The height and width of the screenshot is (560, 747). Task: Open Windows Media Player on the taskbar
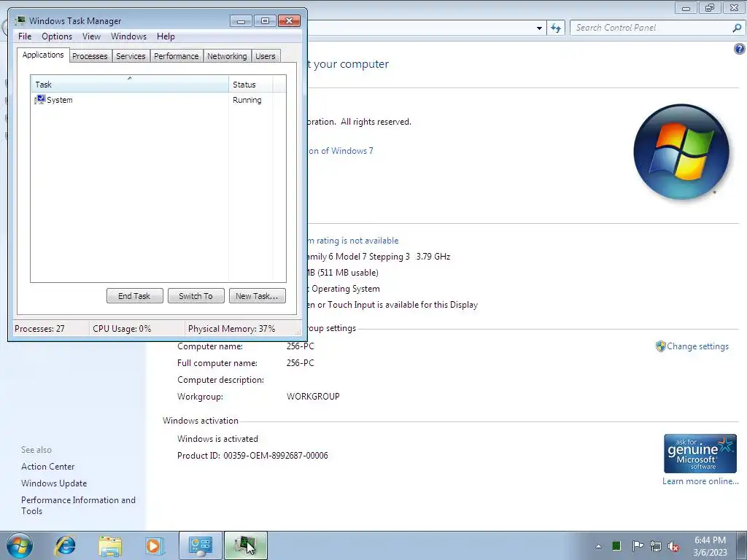(x=155, y=545)
